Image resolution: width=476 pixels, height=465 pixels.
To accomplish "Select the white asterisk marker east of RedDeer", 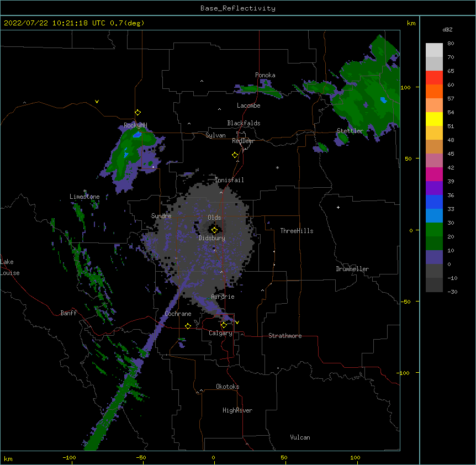I will [277, 167].
